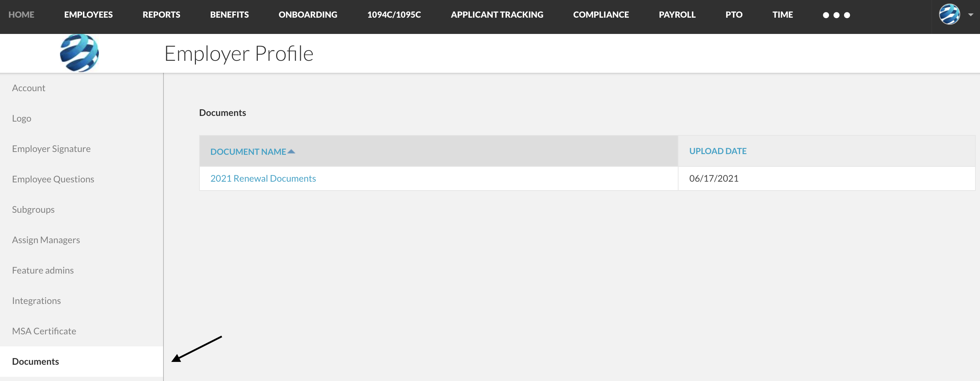Open the 2021 Renewal Documents link
Image resolution: width=980 pixels, height=381 pixels.
263,178
